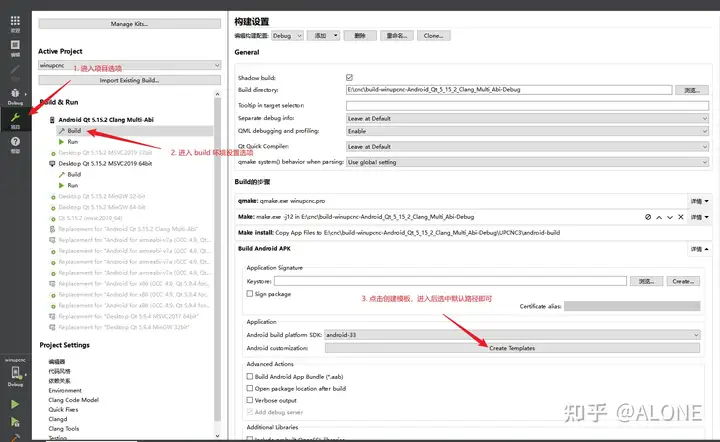Open the Debug mode bug icon
The image size is (720, 442).
pos(15,93)
